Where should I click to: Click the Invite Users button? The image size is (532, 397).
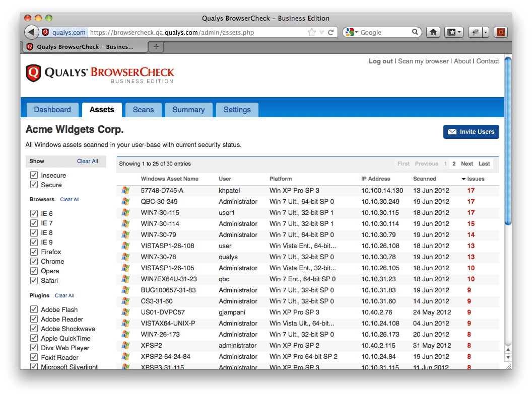[x=471, y=132]
